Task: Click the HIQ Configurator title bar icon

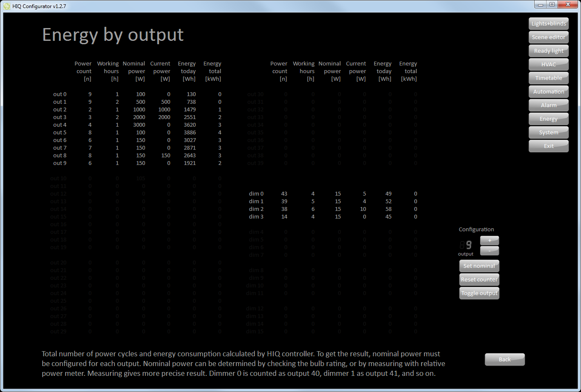Action: (x=6, y=6)
